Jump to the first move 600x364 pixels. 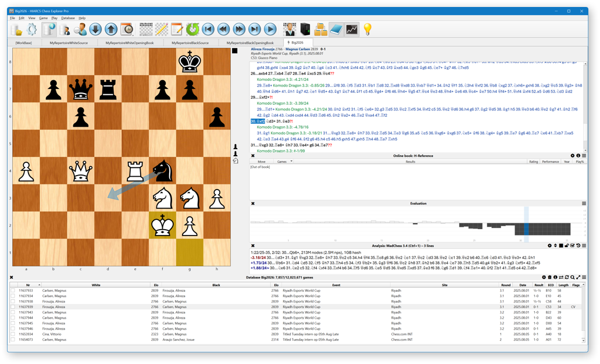click(x=208, y=30)
